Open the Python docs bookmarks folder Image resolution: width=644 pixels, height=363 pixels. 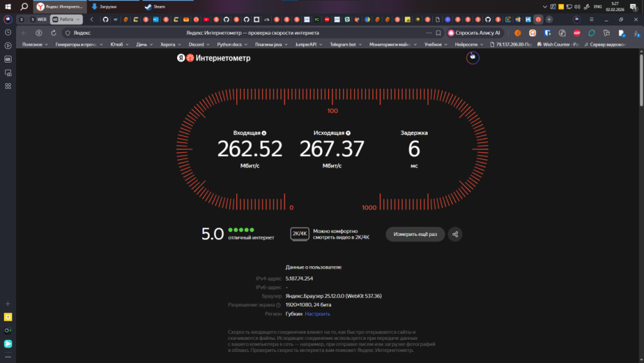(x=232, y=44)
